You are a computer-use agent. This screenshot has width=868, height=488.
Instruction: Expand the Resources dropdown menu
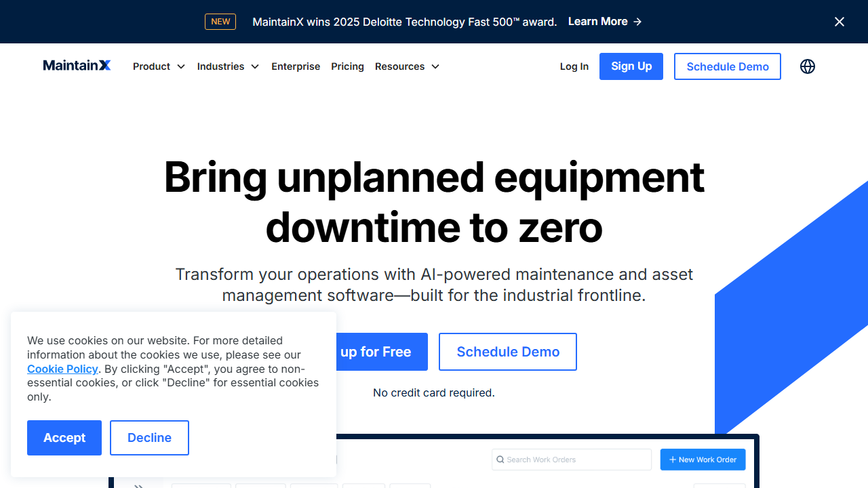[407, 66]
